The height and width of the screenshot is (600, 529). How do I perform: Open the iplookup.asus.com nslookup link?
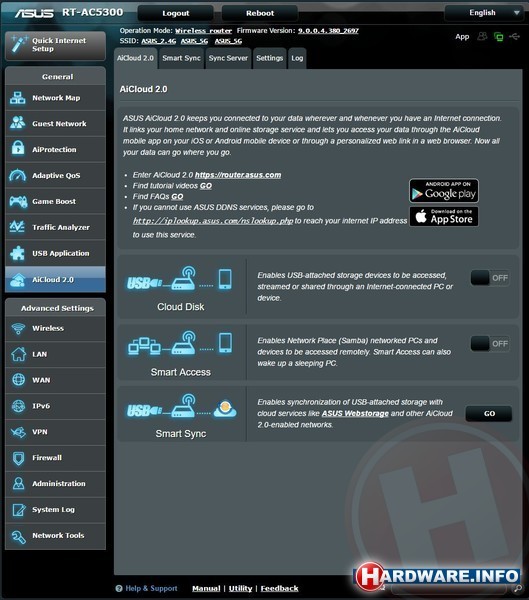pyautogui.click(x=213, y=221)
